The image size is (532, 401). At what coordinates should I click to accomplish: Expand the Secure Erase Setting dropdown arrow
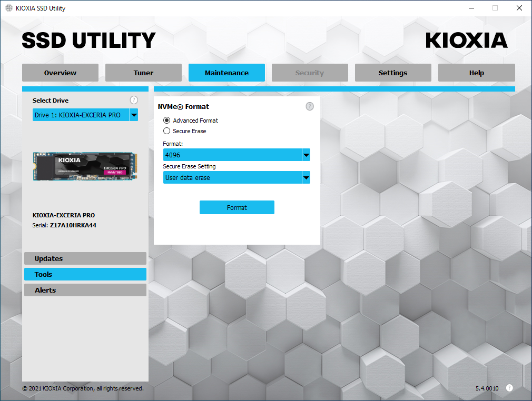point(306,178)
